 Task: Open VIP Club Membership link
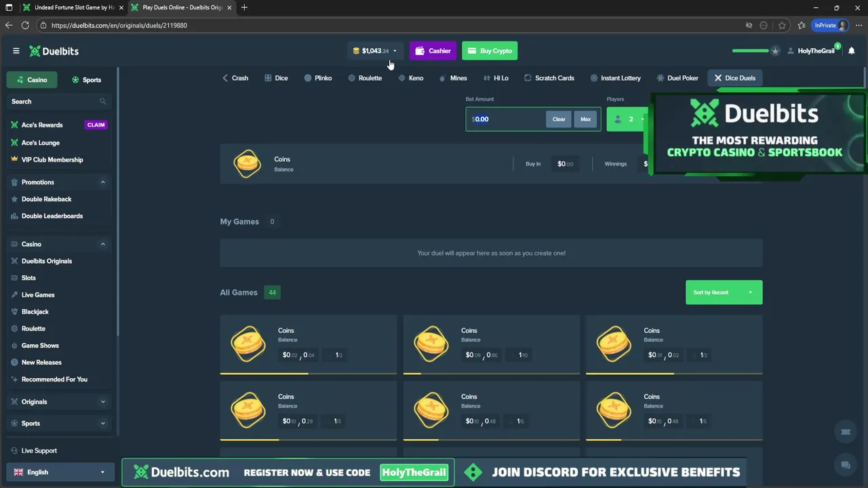tap(52, 160)
